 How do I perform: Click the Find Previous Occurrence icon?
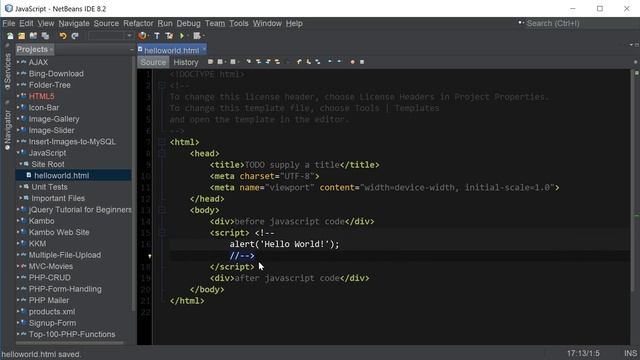click(x=258, y=62)
